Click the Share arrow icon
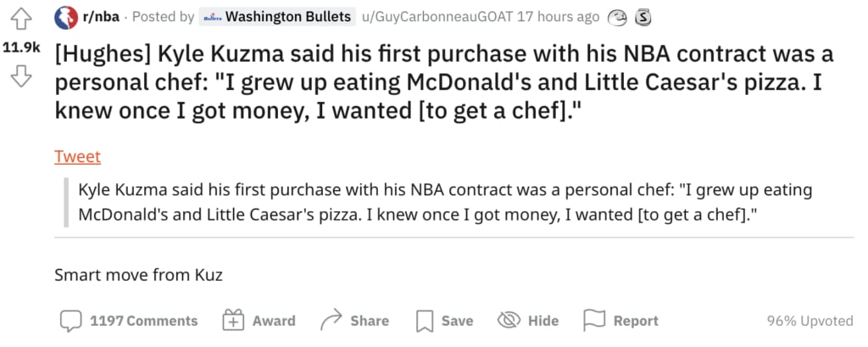Viewport: 868px width, 347px height. tap(331, 320)
